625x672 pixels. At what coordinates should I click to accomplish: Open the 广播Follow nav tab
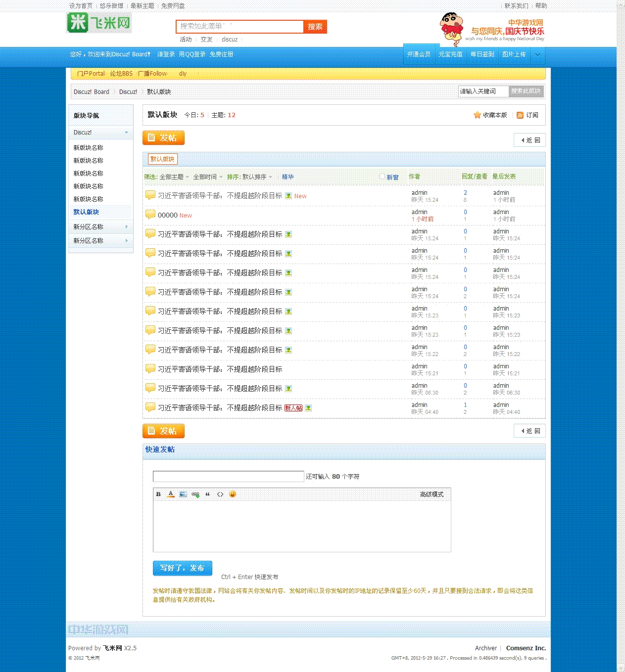[x=152, y=74]
